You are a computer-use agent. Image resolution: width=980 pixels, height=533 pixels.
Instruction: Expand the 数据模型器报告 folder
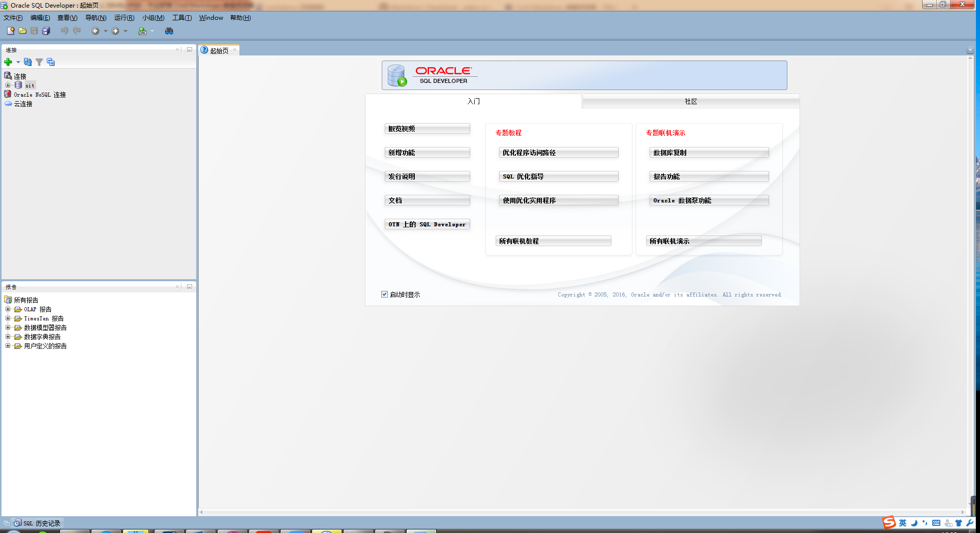pos(8,327)
